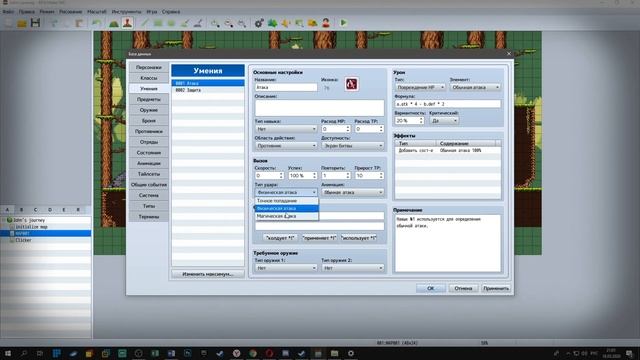Open Windows taskbar search
This screenshot has height=360, width=640.
[x=23, y=353]
